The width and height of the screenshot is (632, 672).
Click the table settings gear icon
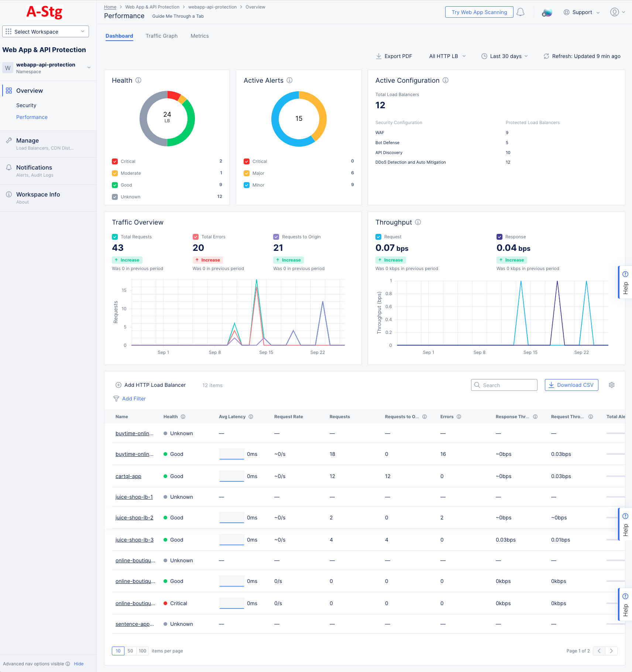tap(612, 385)
